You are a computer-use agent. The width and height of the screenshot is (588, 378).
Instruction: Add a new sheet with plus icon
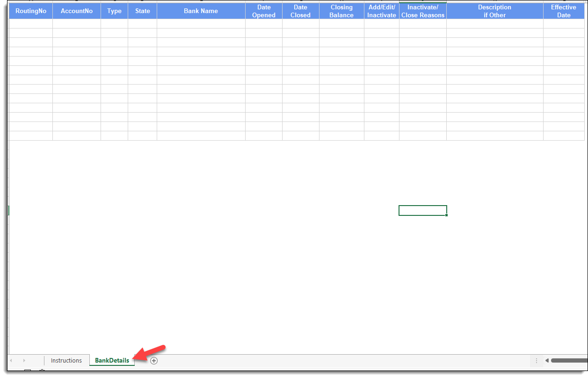click(x=154, y=361)
